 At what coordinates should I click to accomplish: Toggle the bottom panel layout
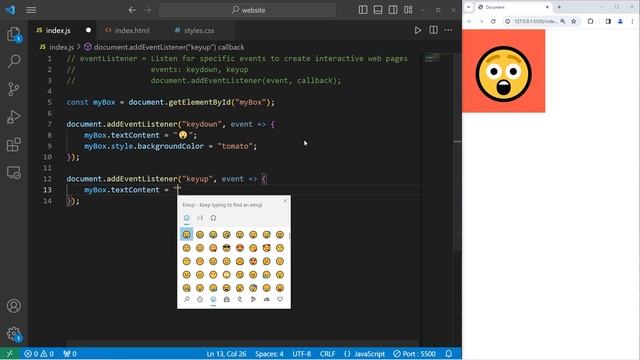click(378, 10)
